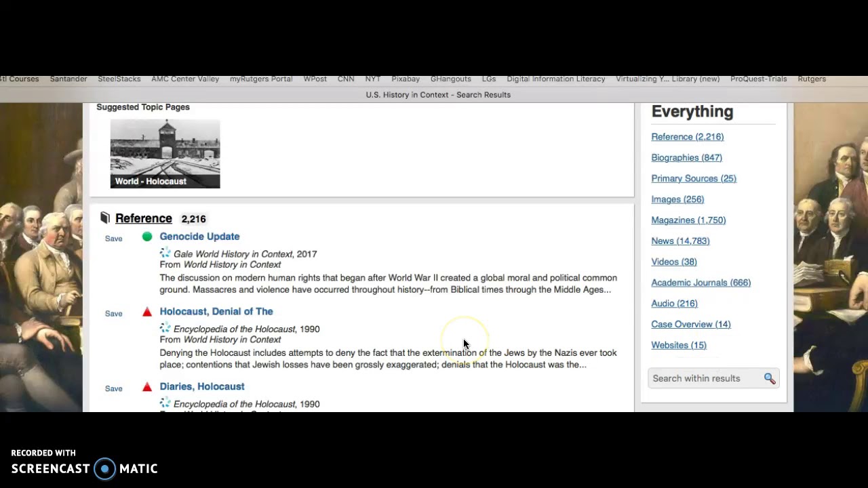Open the Virtualizing Y... Library (new) bookmark
The height and width of the screenshot is (488, 868).
pyautogui.click(x=667, y=79)
